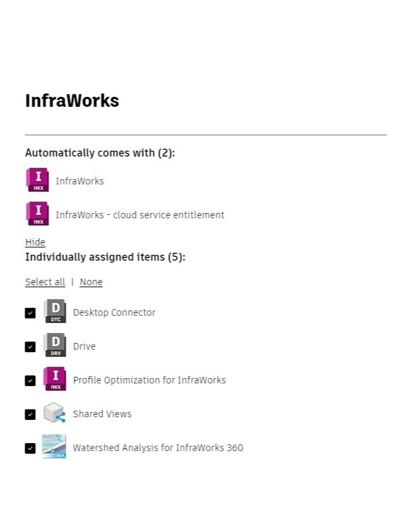The height and width of the screenshot is (532, 399).
Task: Toggle the Profile Optimization for InfraWorks checkbox
Action: tap(30, 380)
